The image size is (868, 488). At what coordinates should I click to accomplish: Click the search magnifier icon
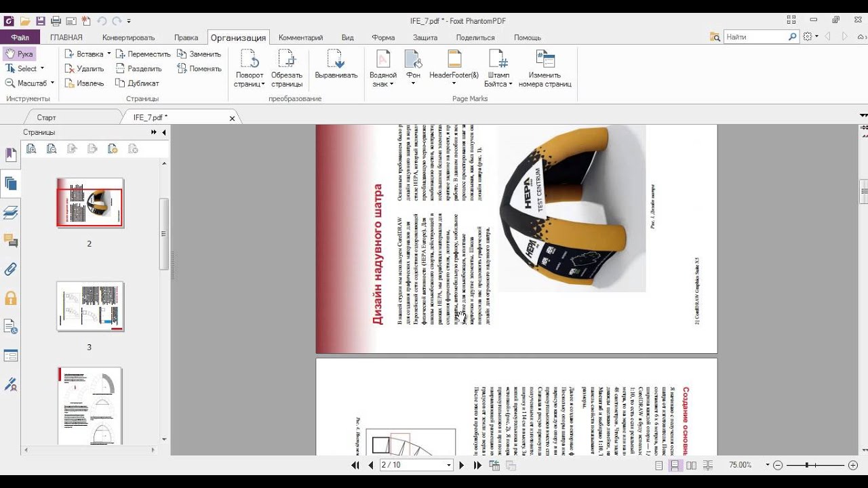pos(793,37)
